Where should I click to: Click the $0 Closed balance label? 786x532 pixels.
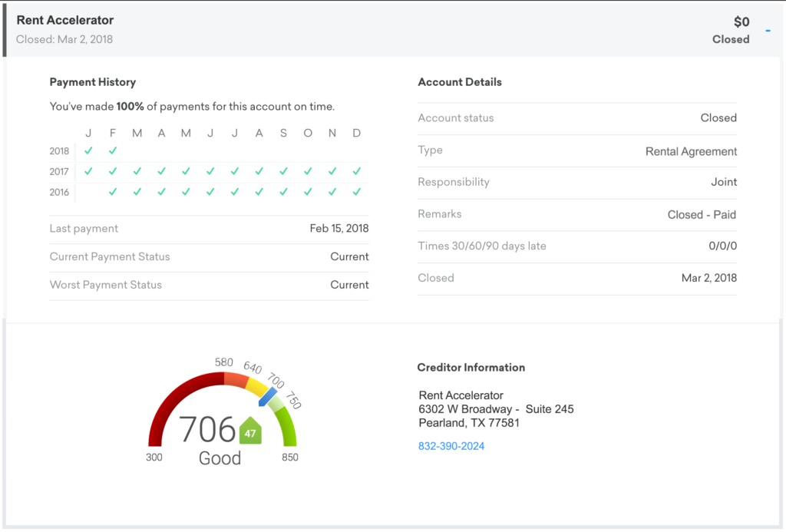tap(732, 31)
